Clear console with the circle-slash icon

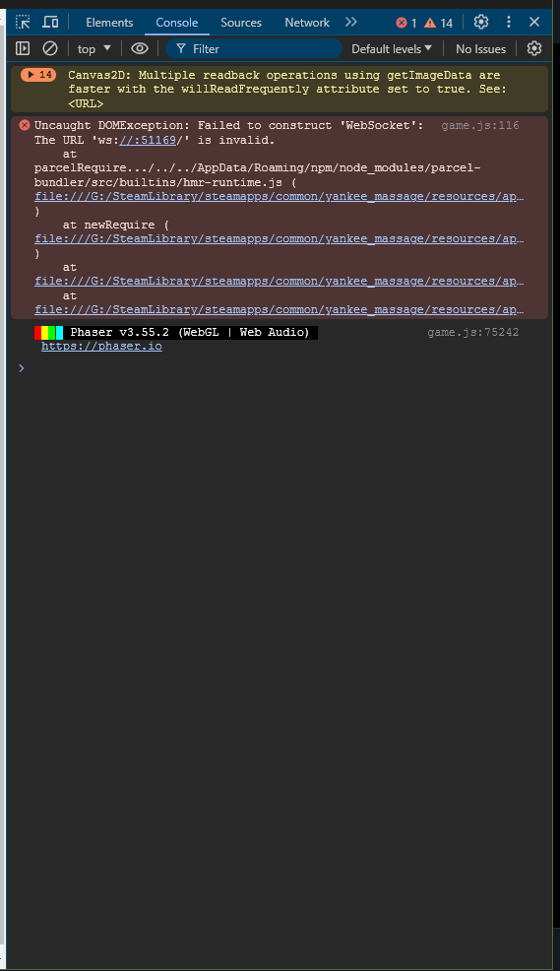coord(50,48)
